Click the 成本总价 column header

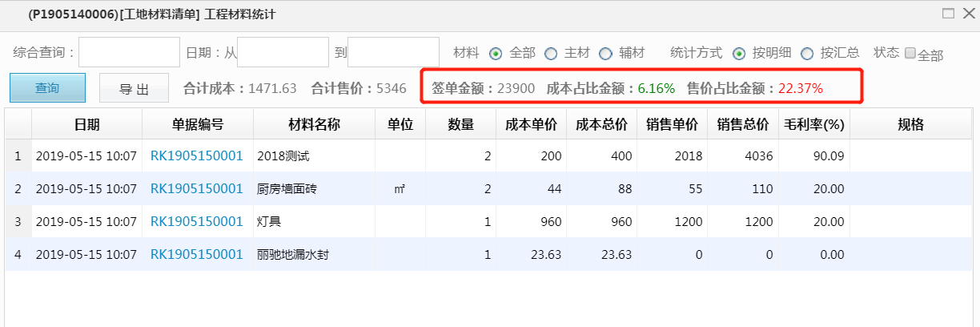pos(601,124)
